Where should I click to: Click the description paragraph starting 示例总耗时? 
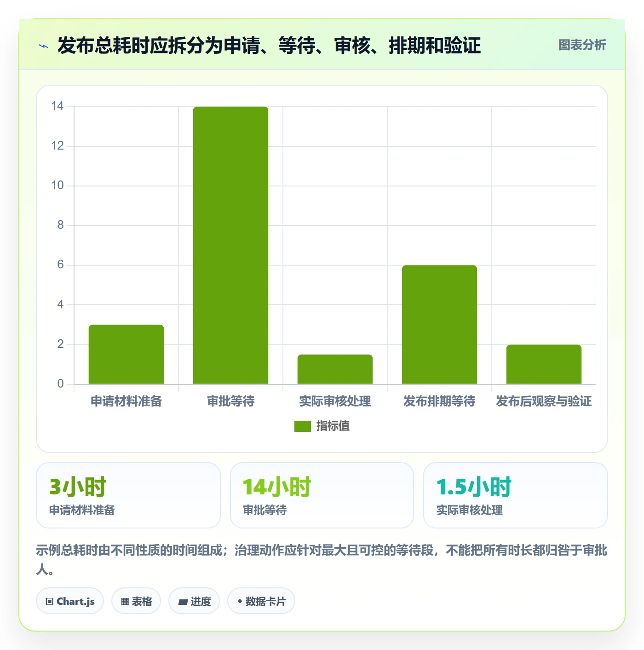322,560
